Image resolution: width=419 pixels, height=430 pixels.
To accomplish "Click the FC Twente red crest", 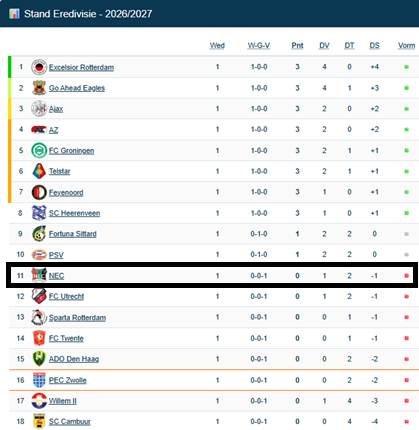I will 39,338.
